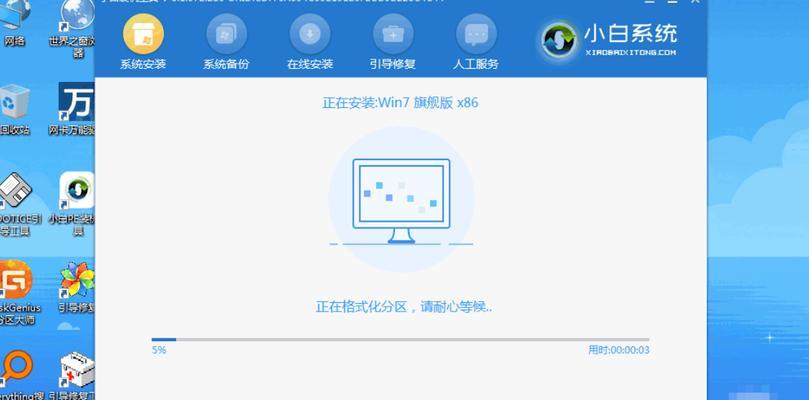Click the 5% progress label
The width and height of the screenshot is (809, 400).
pyautogui.click(x=159, y=350)
